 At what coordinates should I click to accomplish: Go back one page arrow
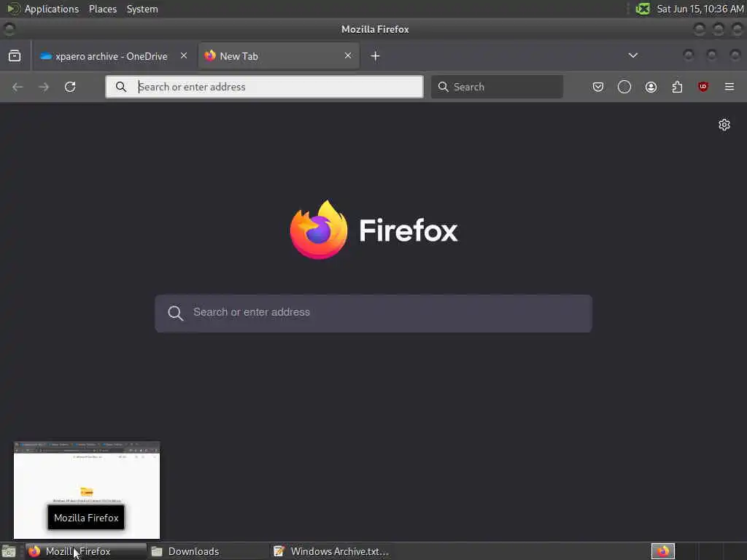click(x=18, y=87)
